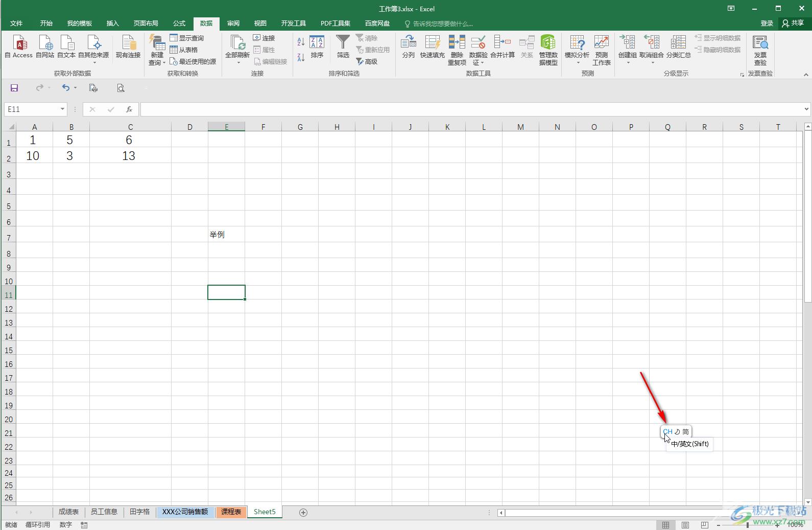Open Advanced (高级) filter
Image resolution: width=812 pixels, height=530 pixels.
click(367, 62)
